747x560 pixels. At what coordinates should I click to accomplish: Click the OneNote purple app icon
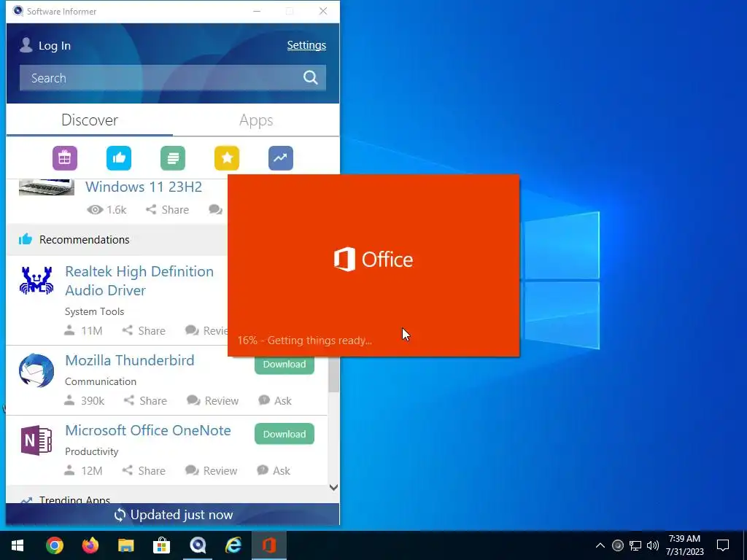(36, 440)
